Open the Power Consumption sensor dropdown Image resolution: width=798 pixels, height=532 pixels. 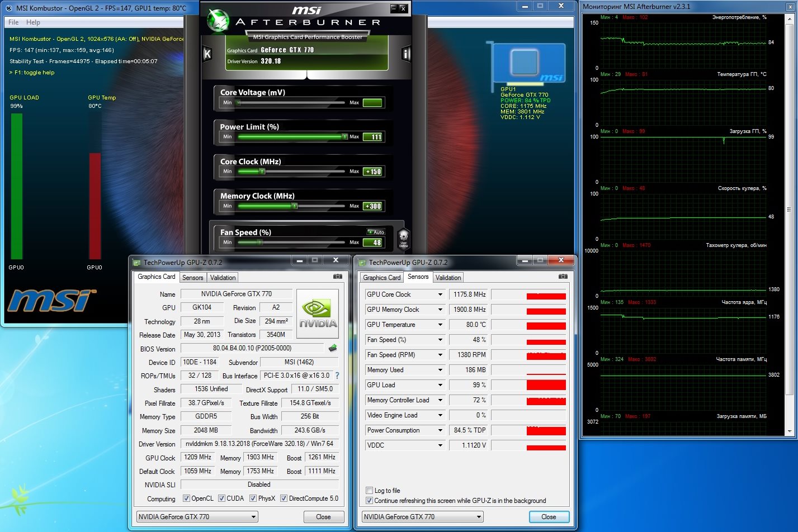(x=440, y=430)
